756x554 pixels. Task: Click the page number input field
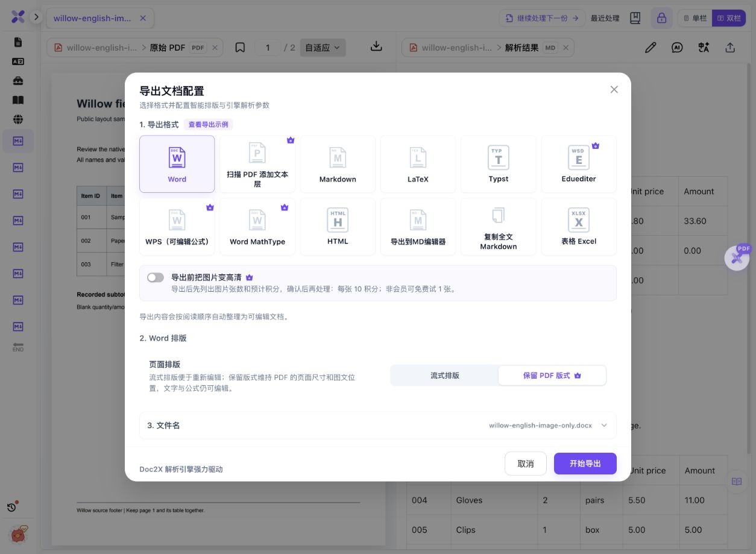pos(268,48)
